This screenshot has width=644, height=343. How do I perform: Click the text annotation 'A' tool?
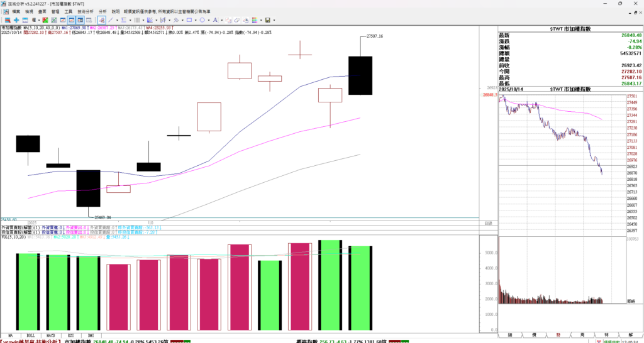click(215, 20)
